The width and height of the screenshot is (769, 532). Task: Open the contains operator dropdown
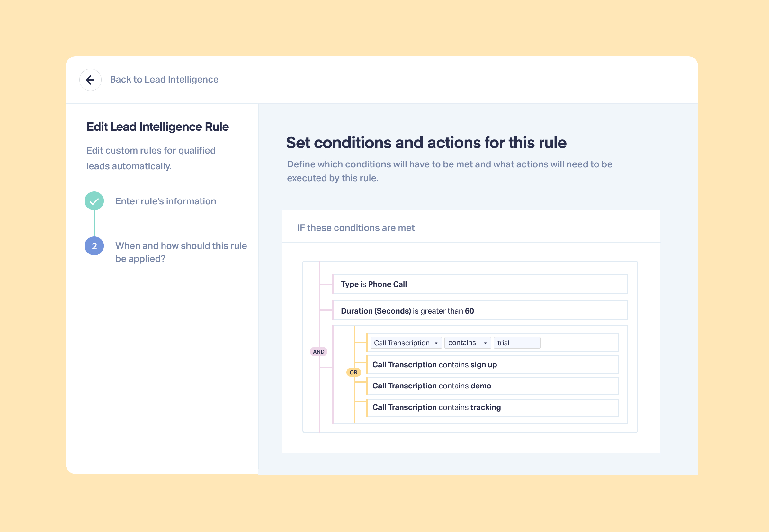click(468, 343)
